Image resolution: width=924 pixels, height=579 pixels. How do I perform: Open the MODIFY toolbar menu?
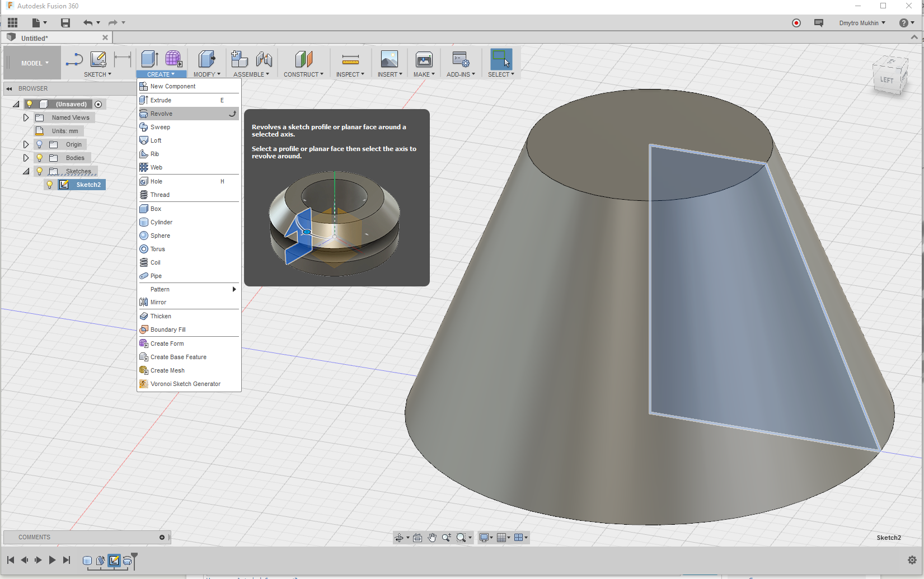[x=207, y=74]
